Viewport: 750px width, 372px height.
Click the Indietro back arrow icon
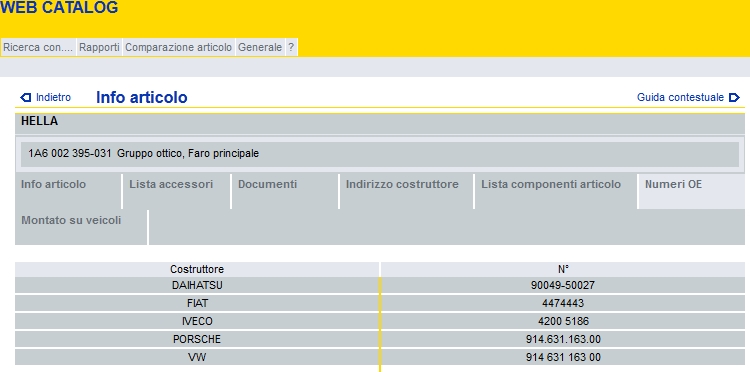pyautogui.click(x=25, y=98)
